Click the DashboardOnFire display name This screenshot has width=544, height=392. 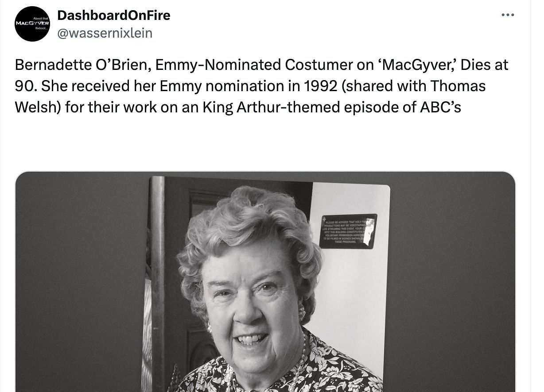tap(113, 15)
